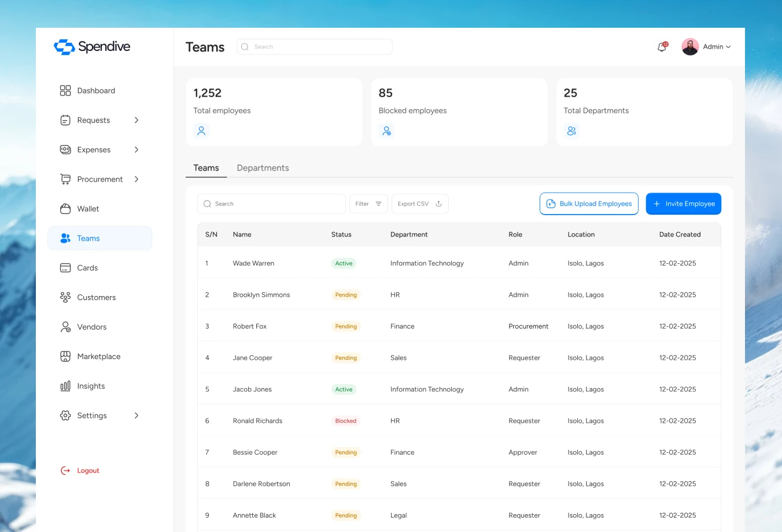Expand the Requests submenu chevron
The width and height of the screenshot is (782, 532).
137,120
